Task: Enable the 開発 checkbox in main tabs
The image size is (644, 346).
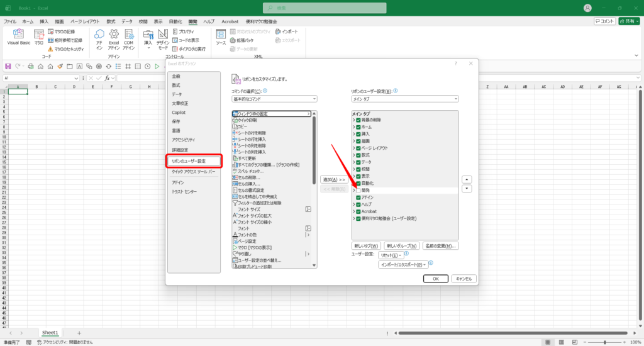Action: [x=358, y=190]
